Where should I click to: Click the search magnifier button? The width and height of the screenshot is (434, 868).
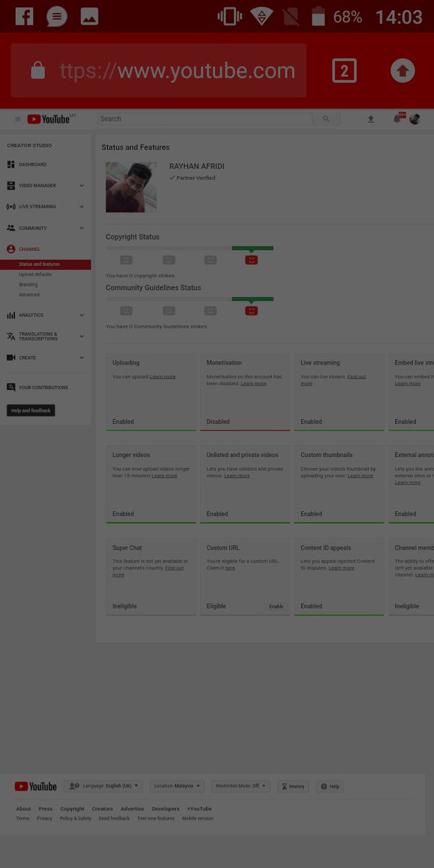326,119
